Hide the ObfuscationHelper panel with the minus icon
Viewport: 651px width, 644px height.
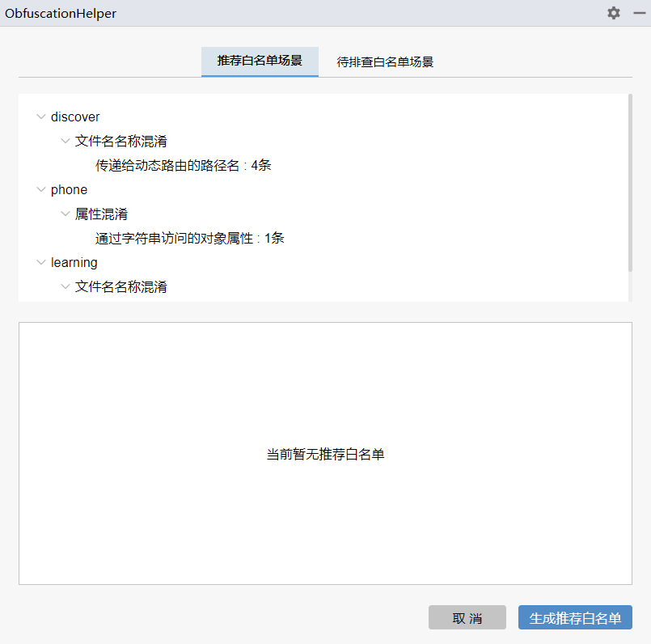[639, 13]
